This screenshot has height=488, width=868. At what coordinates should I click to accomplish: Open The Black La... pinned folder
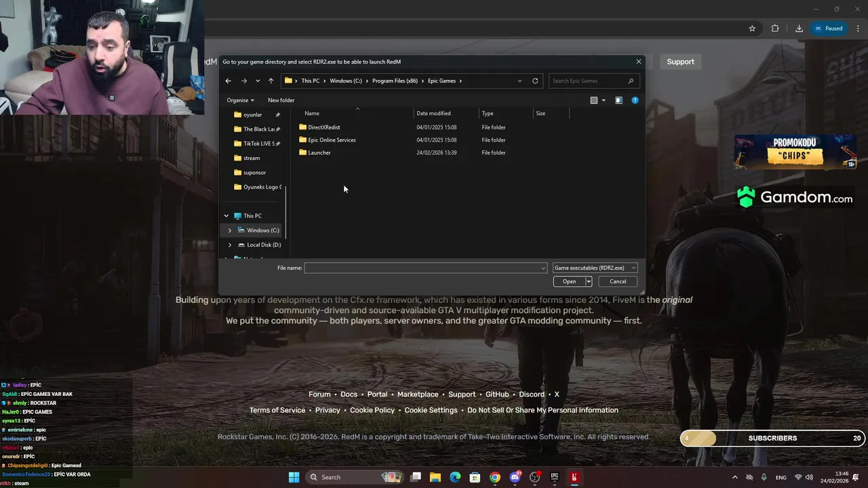coord(258,129)
